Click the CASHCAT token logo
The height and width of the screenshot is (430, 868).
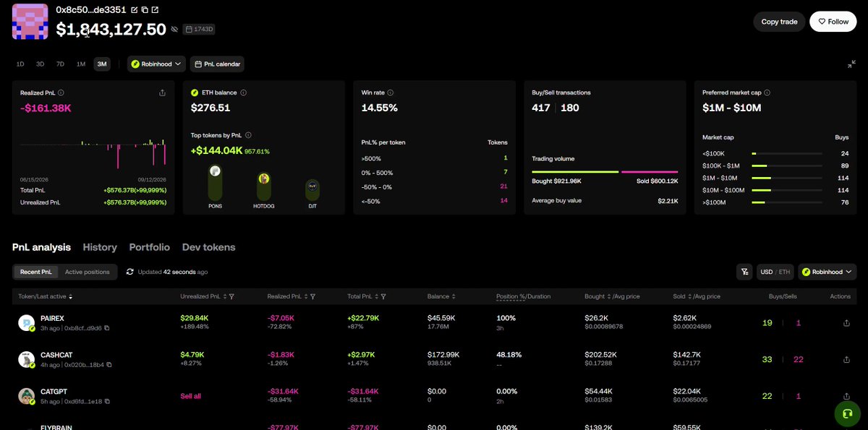point(27,359)
